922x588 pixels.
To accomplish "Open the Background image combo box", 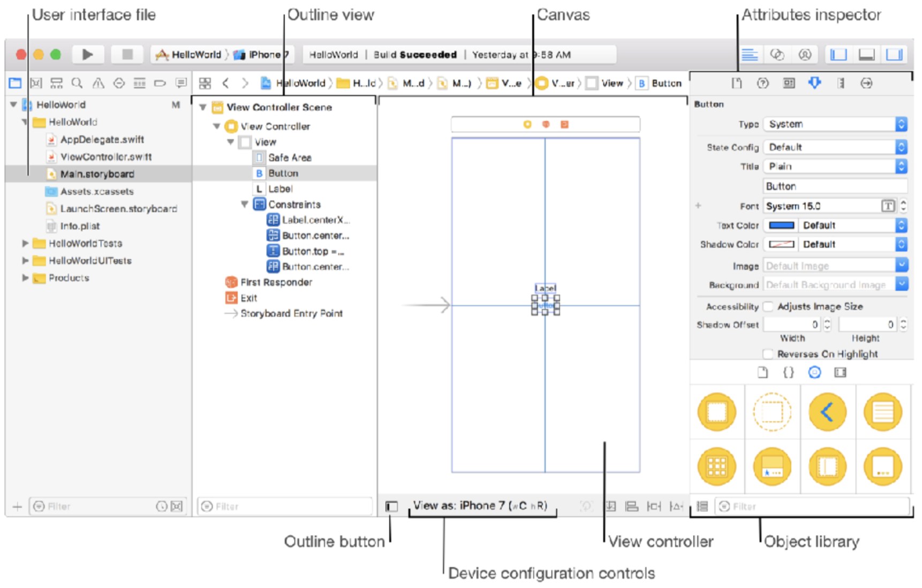I will tap(835, 284).
